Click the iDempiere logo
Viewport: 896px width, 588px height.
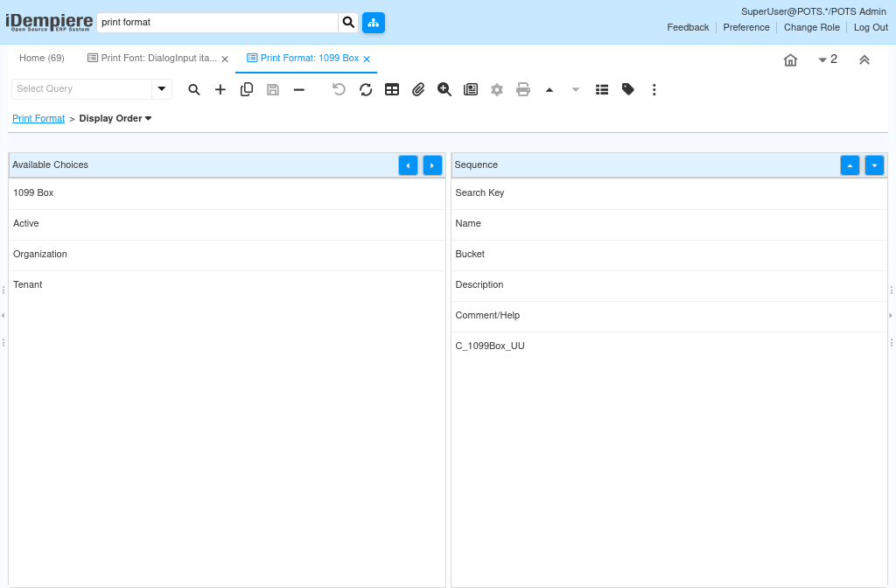pos(49,22)
